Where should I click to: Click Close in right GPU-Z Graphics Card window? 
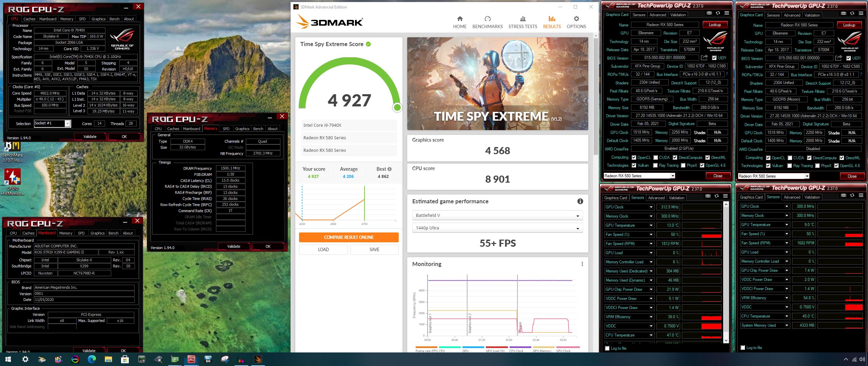pos(852,176)
